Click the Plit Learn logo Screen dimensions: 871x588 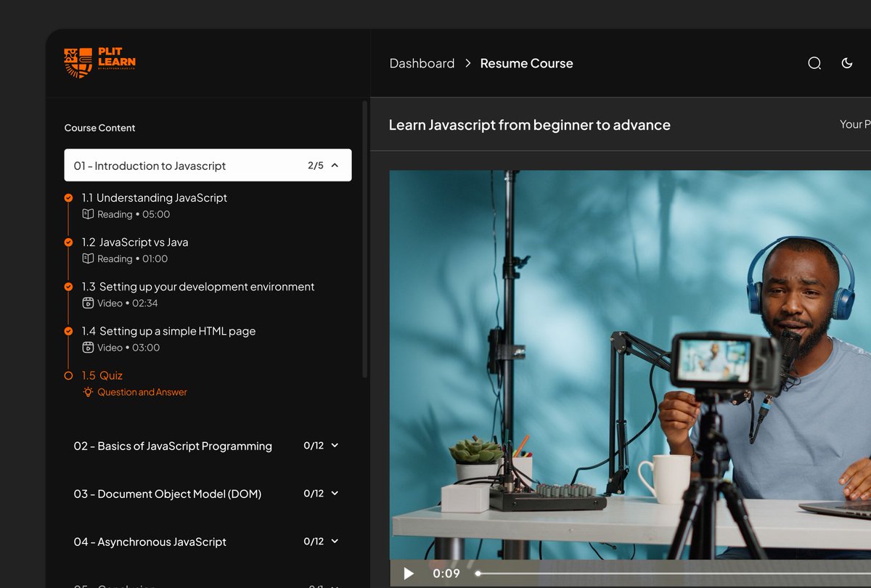tap(99, 62)
